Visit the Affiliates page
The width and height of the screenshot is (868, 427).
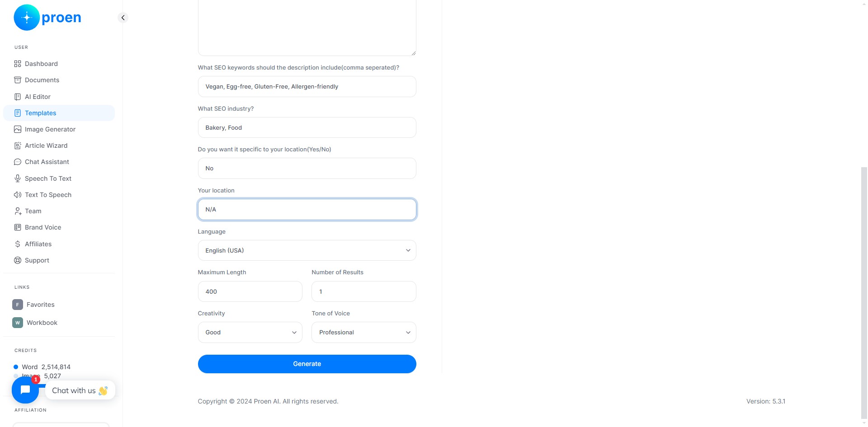tap(59, 244)
